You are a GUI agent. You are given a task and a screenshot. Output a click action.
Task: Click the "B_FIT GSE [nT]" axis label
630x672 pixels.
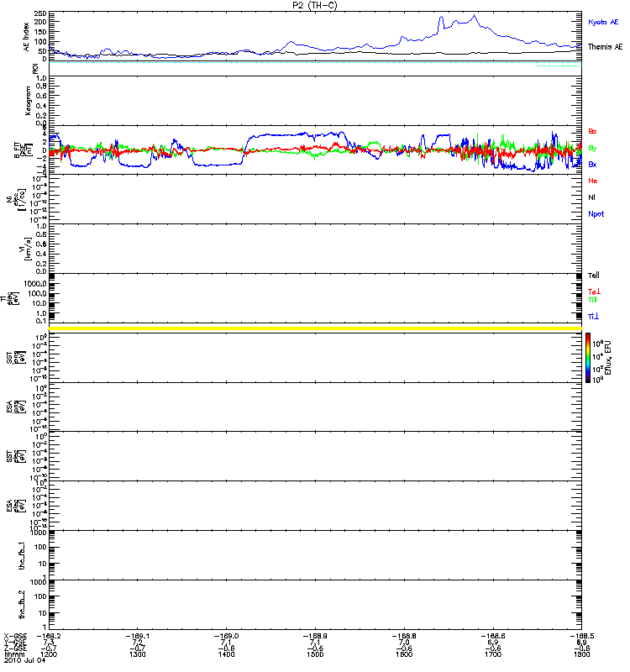coord(24,150)
